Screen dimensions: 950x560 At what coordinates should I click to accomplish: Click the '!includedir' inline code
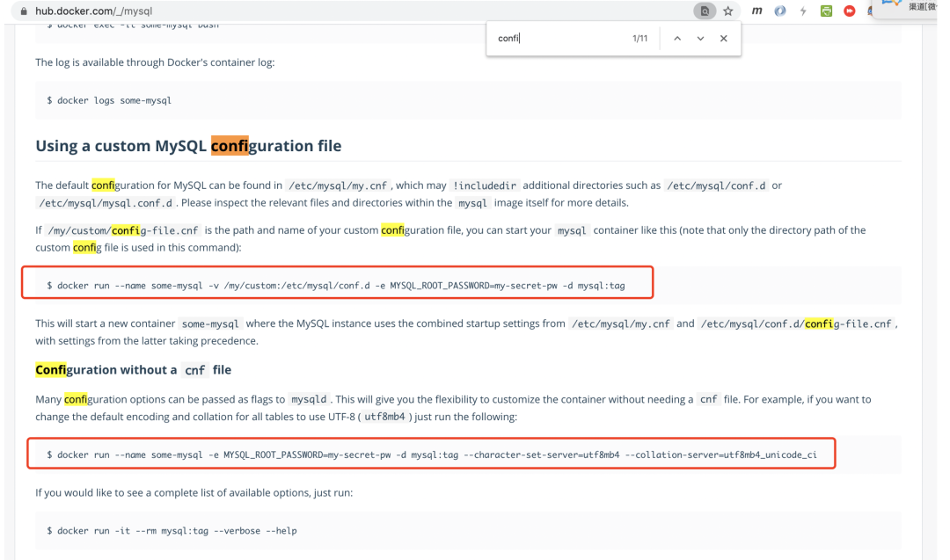[485, 185]
